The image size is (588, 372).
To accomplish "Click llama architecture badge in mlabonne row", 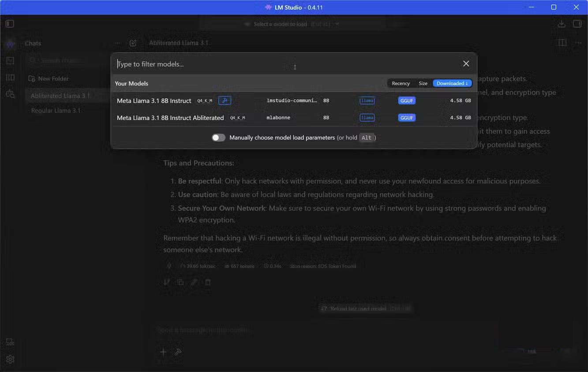I will coord(367,118).
